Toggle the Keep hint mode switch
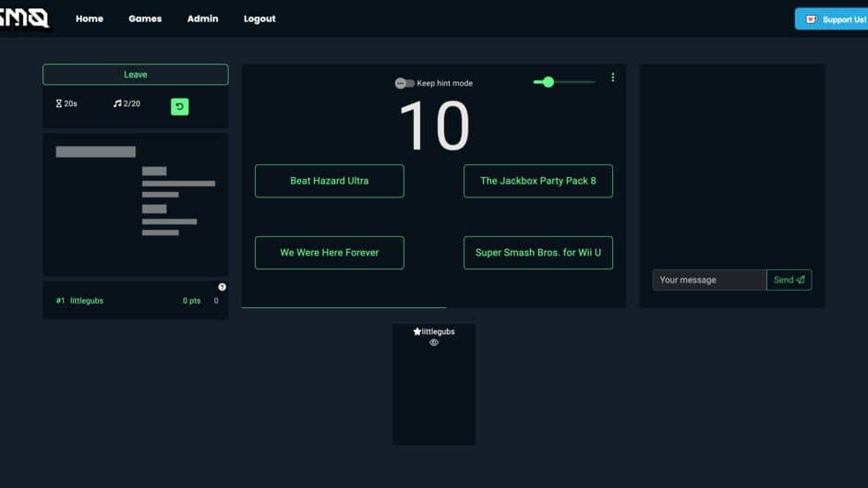The image size is (868, 488). (x=404, y=83)
